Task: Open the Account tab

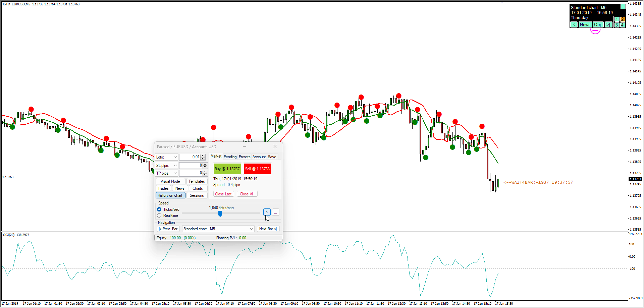Action: [x=259, y=157]
